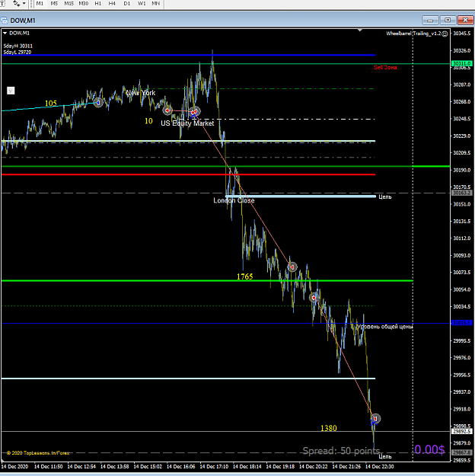Viewport: 475px width, 476px height.
Task: Close the DOW,M1 chart window
Action: (465, 20)
